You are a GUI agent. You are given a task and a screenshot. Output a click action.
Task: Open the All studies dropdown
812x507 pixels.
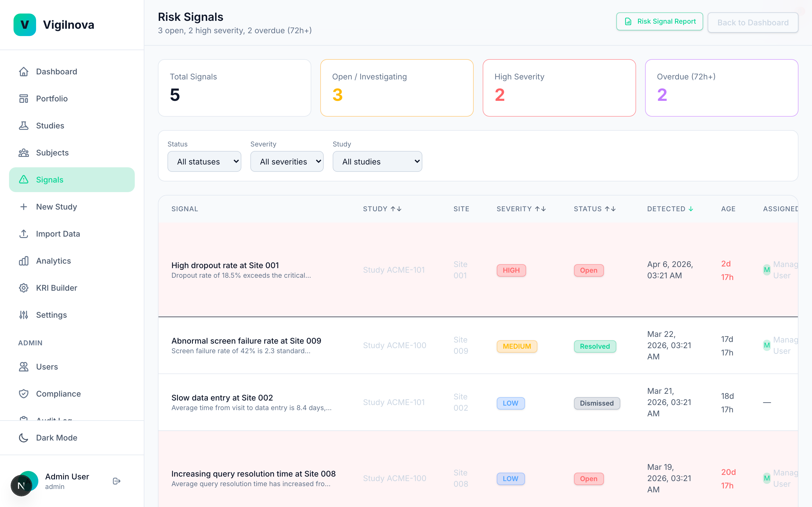click(377, 161)
